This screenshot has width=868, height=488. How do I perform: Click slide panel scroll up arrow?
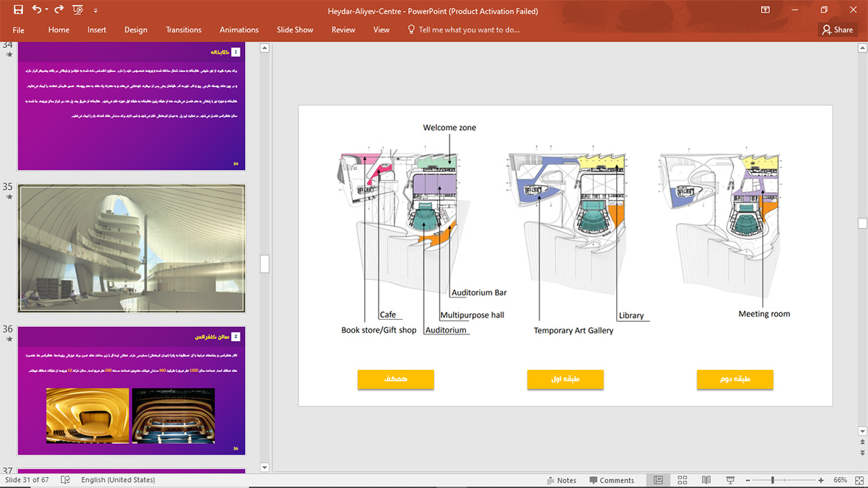(264, 48)
